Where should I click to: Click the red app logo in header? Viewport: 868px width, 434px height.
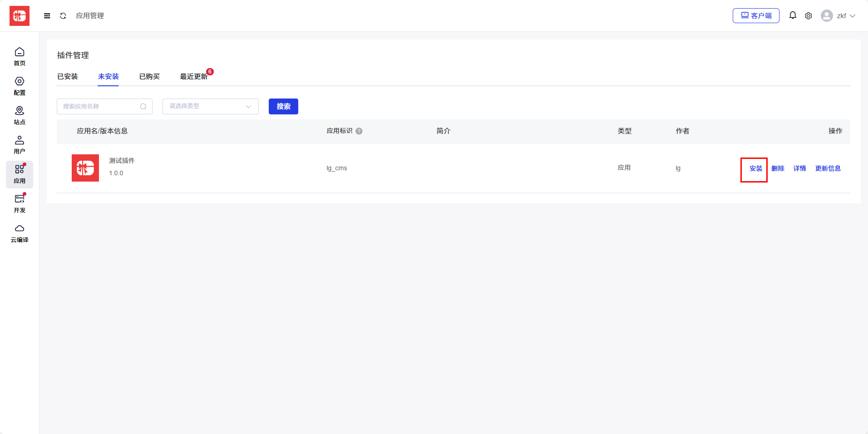point(20,16)
